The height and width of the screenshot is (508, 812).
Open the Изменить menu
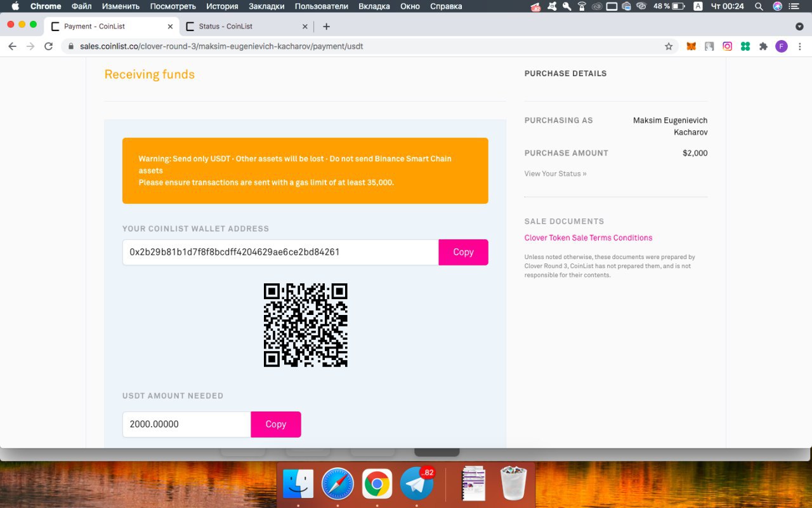121,6
